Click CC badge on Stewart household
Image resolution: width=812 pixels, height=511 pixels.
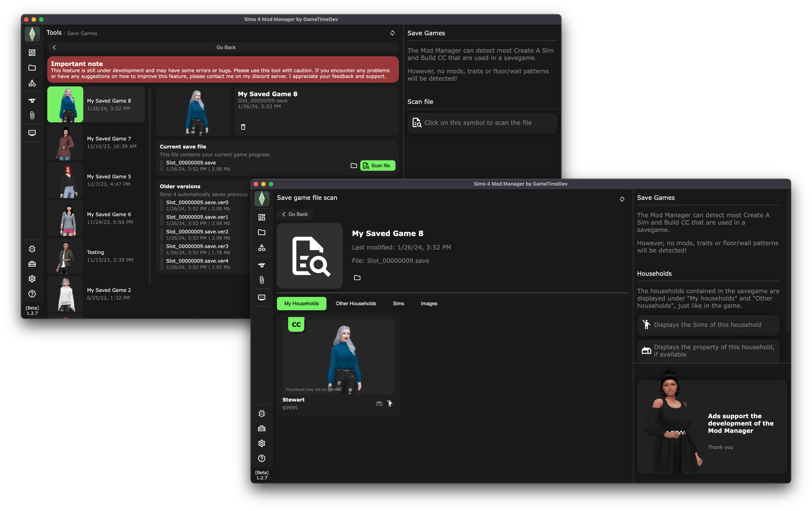pos(296,325)
